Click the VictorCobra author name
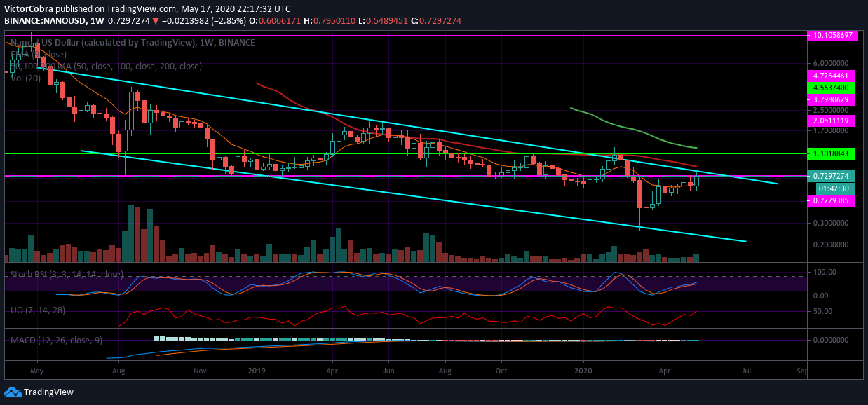This screenshot has width=868, height=405. [x=28, y=9]
